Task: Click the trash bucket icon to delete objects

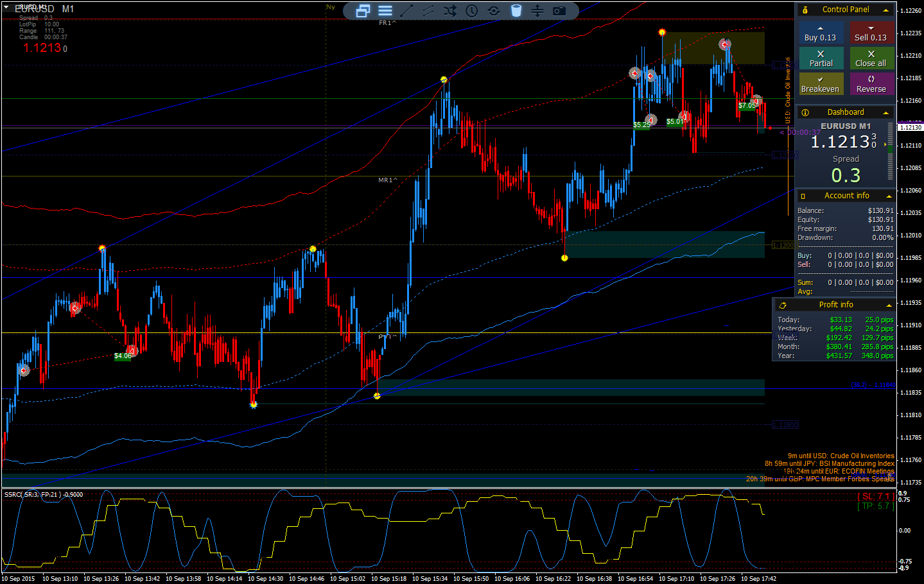Action: point(516,11)
